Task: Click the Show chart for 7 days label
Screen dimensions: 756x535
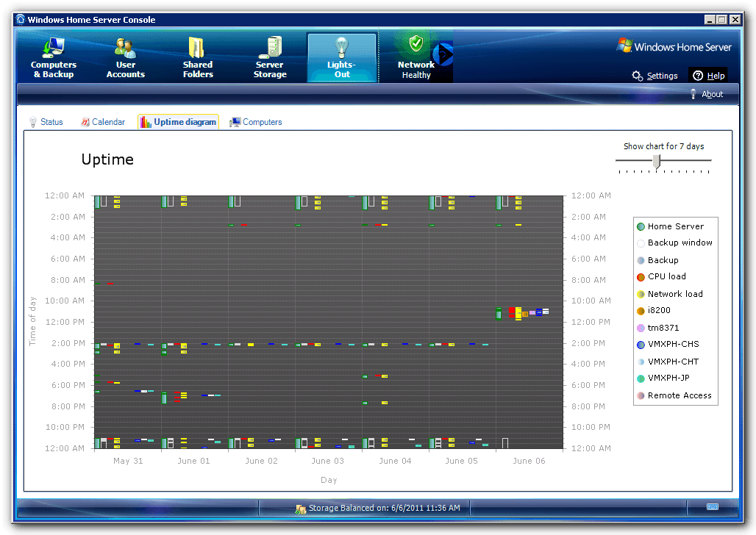Action: pyautogui.click(x=663, y=146)
